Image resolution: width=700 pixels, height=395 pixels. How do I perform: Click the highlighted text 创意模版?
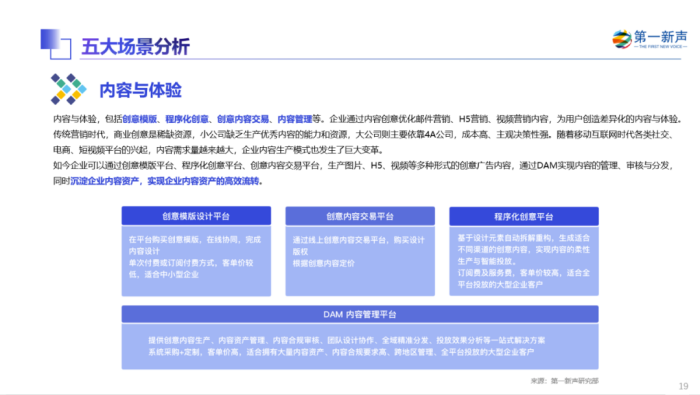[140, 119]
